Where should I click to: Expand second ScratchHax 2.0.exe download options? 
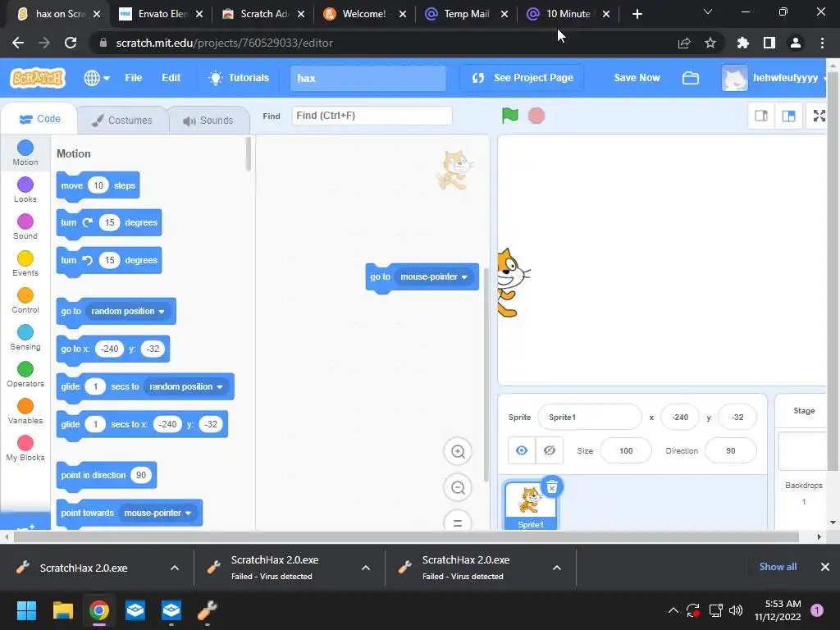[366, 568]
